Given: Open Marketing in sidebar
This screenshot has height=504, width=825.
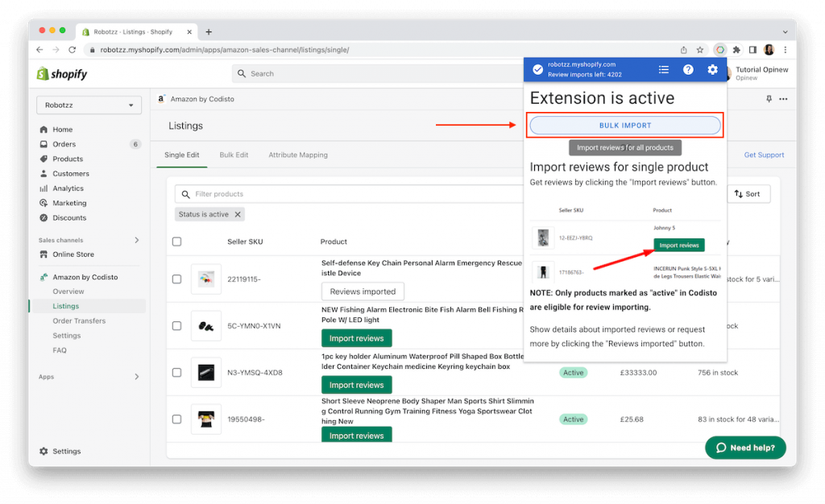Looking at the screenshot, I should (69, 203).
